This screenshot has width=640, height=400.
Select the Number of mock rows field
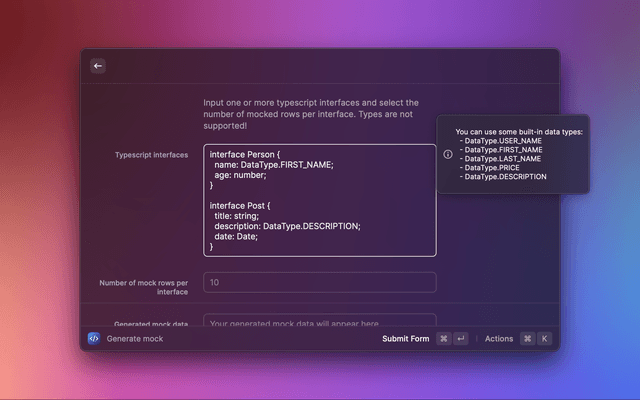[x=320, y=283]
